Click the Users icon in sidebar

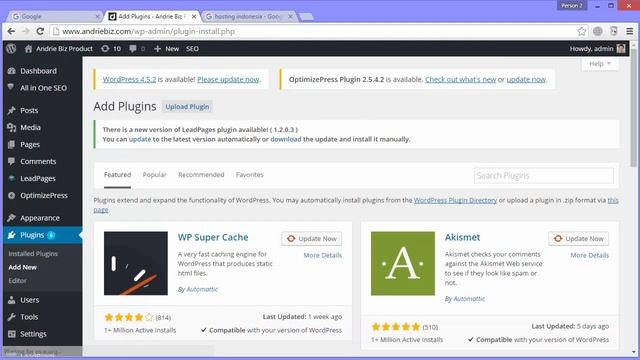click(11, 300)
